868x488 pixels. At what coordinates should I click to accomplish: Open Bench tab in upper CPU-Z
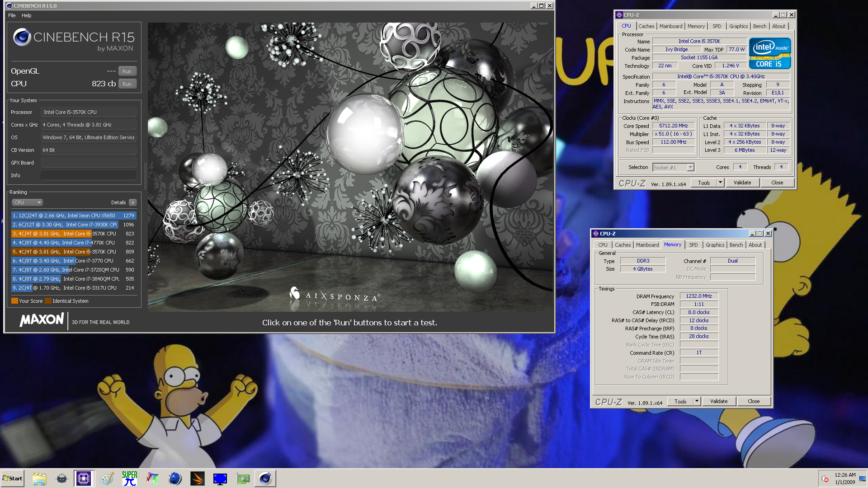759,26
